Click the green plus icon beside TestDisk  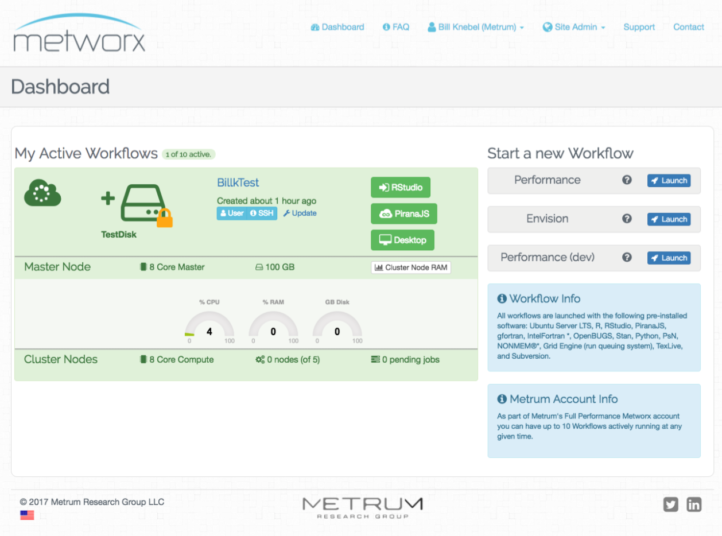[x=108, y=198]
